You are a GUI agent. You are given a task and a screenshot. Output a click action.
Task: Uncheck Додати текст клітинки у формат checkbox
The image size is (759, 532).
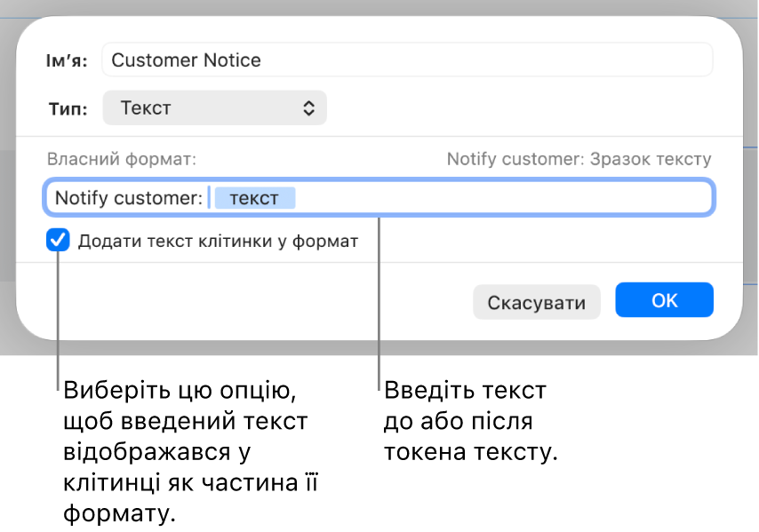(58, 241)
